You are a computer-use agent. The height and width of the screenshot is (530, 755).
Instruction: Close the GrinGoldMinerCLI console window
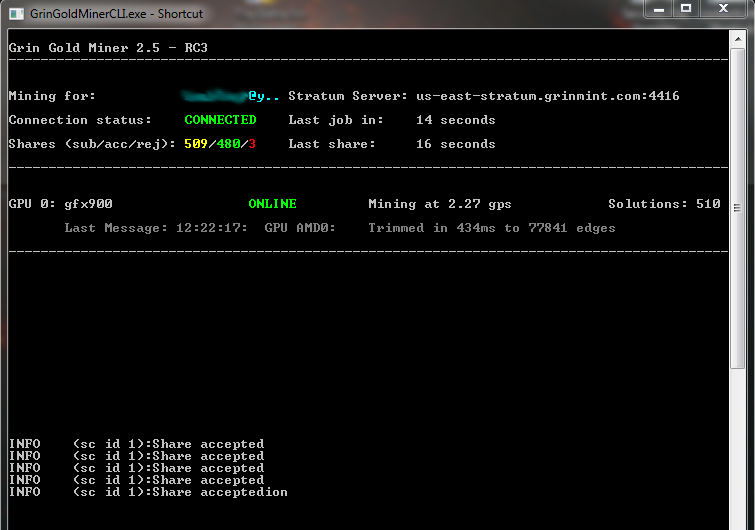pyautogui.click(x=723, y=9)
